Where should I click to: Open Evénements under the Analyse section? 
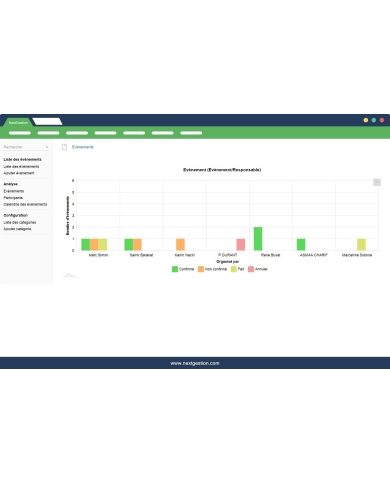(14, 191)
